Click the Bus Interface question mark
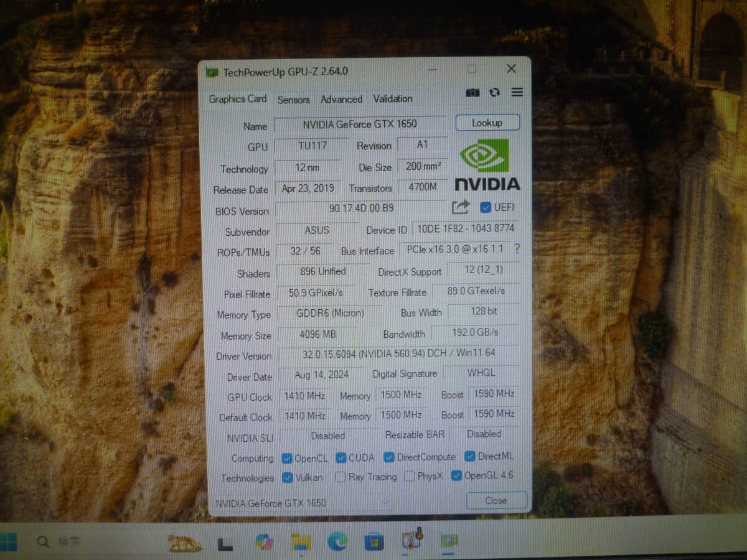The image size is (747, 560). click(516, 249)
